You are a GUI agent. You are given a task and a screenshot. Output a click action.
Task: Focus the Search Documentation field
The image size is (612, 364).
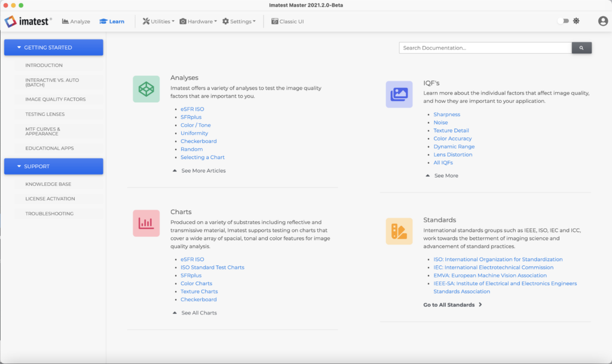point(485,48)
